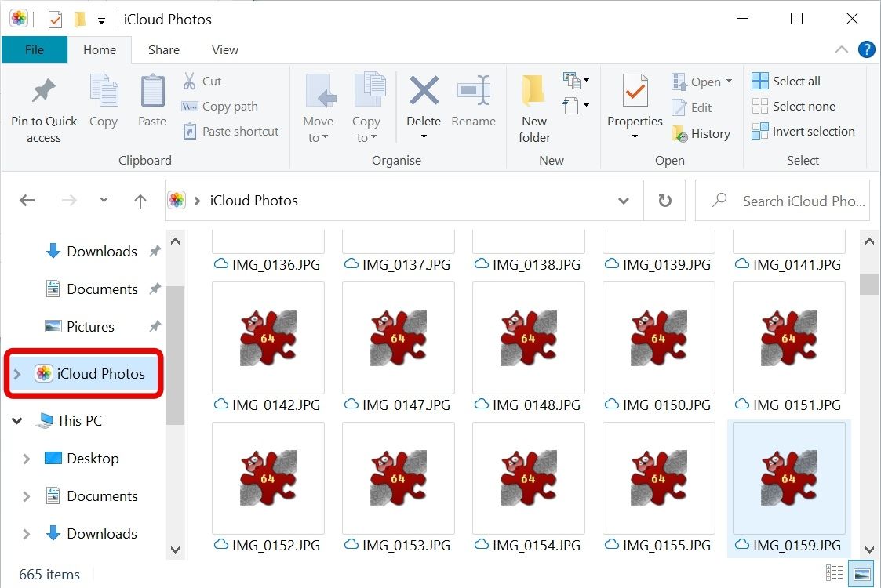The width and height of the screenshot is (881, 588).
Task: Click the Rename icon
Action: pyautogui.click(x=474, y=90)
